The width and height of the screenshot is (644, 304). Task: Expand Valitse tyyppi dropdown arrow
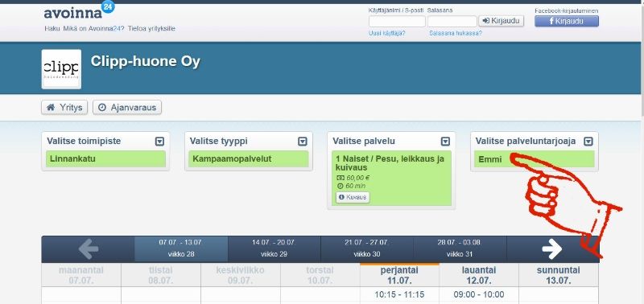point(303,142)
